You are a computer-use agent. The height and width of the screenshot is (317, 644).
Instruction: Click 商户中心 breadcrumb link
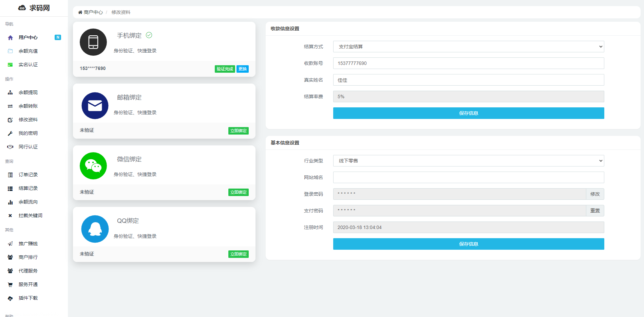pos(93,12)
